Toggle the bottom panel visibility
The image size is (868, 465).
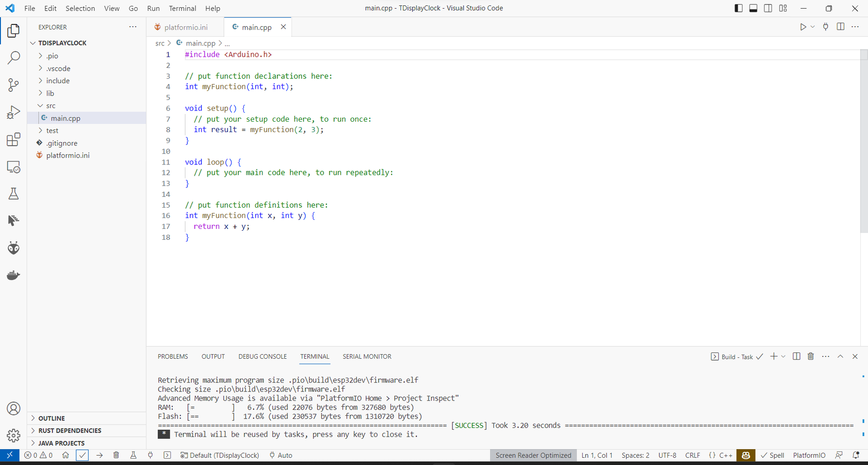(x=753, y=8)
